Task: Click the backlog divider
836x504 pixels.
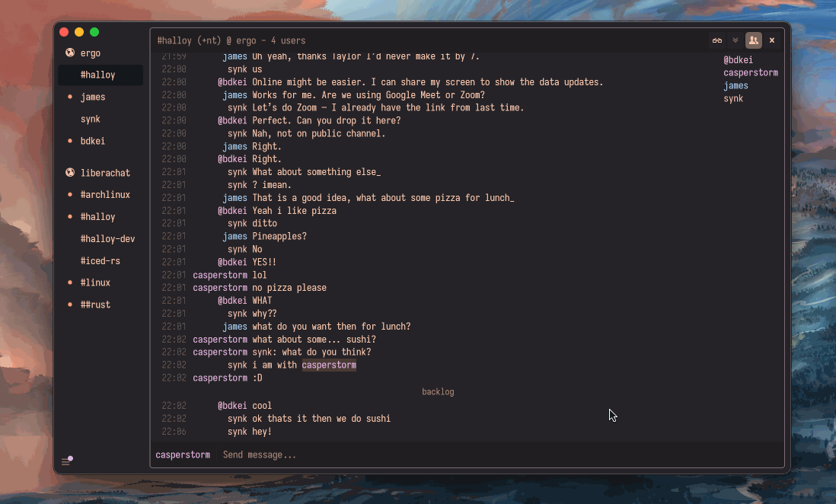Action: [x=438, y=391]
